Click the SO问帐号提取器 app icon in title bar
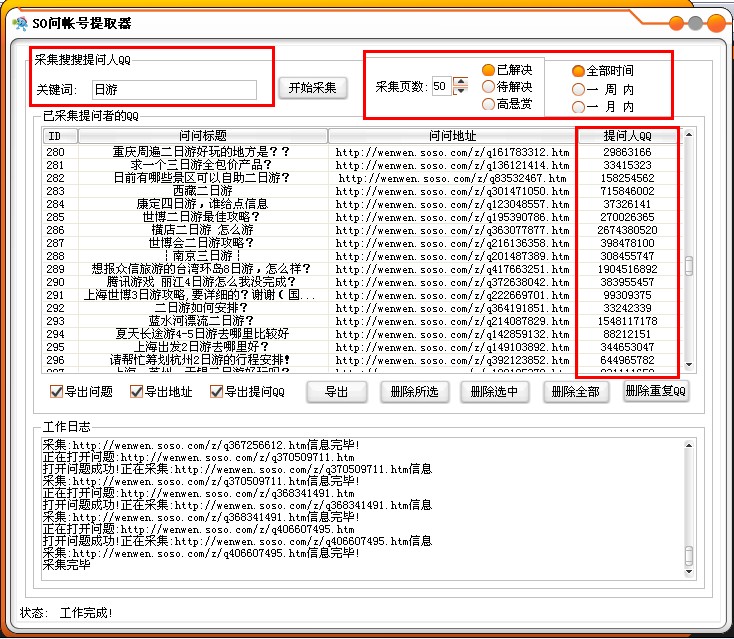Viewport: 734px width, 639px height. coord(20,23)
